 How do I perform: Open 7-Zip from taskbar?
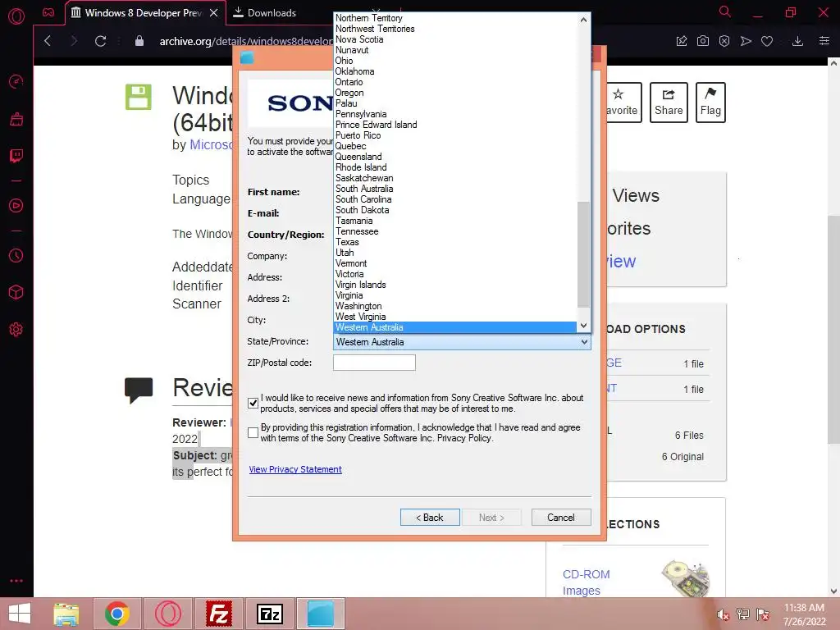269,614
